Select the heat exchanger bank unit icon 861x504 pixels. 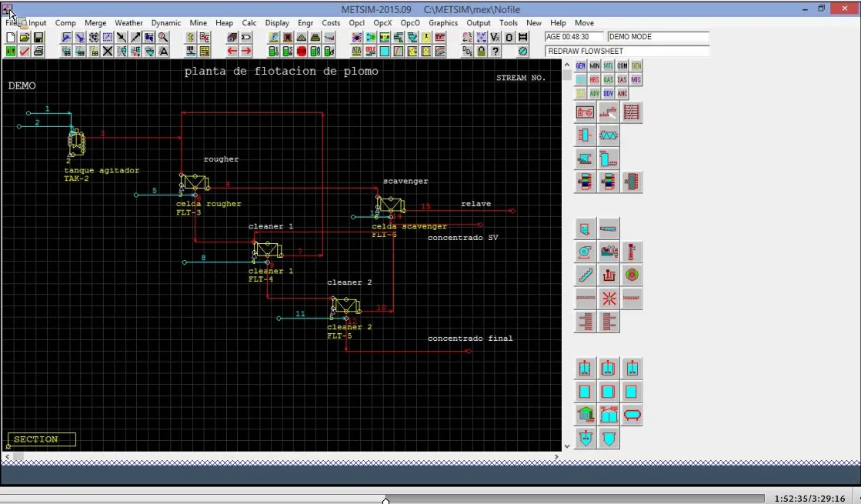632,112
